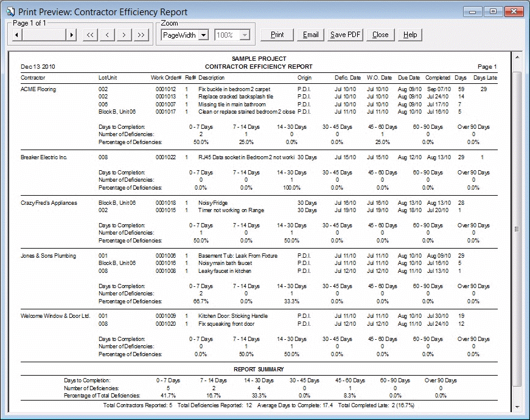Click the Jones & Sons Plumbing contractor name
530x420 pixels.
coord(48,256)
